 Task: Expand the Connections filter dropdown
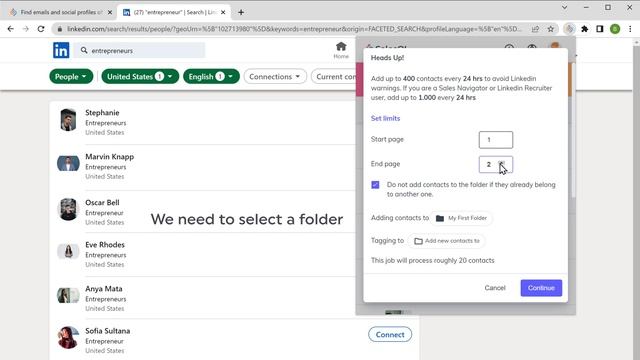point(275,76)
